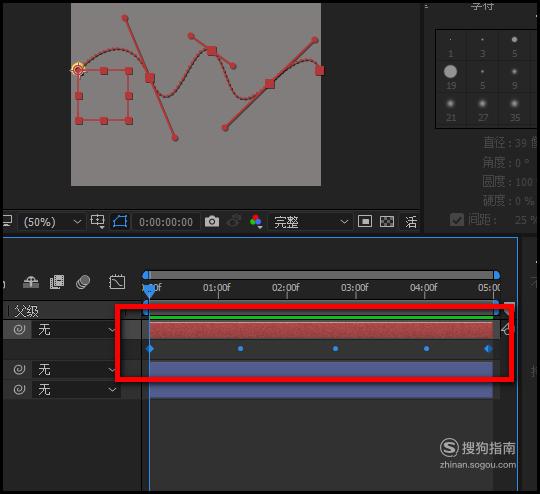The width and height of the screenshot is (540, 494).
Task: Toggle mask and shape path visibility icon
Action: click(120, 222)
